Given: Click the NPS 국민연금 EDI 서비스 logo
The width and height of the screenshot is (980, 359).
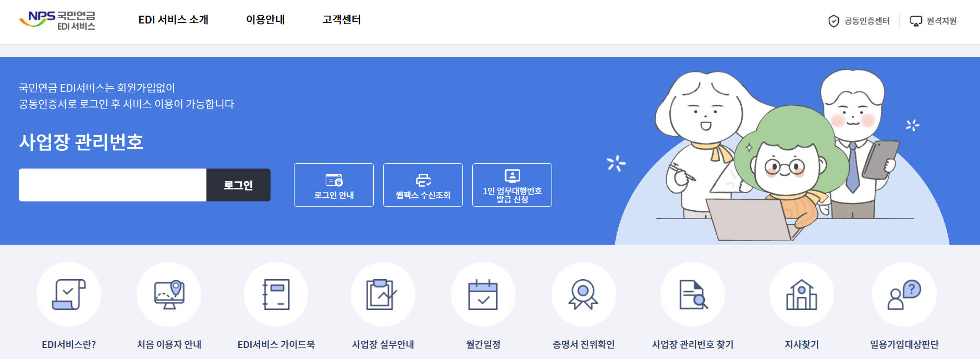Looking at the screenshot, I should coord(57,20).
